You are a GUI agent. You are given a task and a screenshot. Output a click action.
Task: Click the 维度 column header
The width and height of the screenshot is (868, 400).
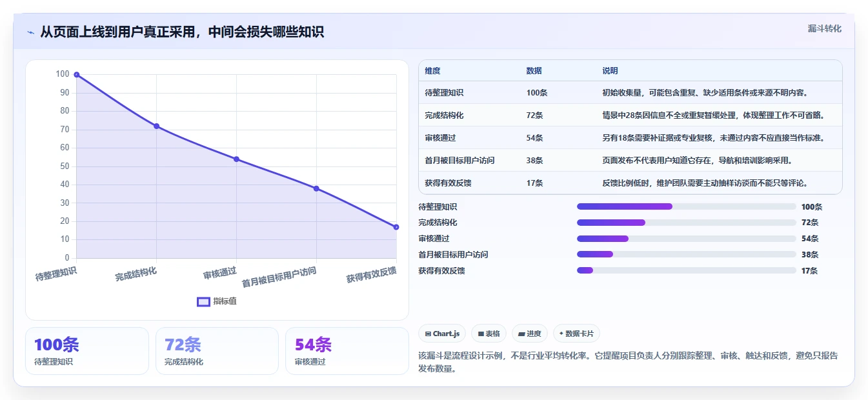tap(432, 70)
